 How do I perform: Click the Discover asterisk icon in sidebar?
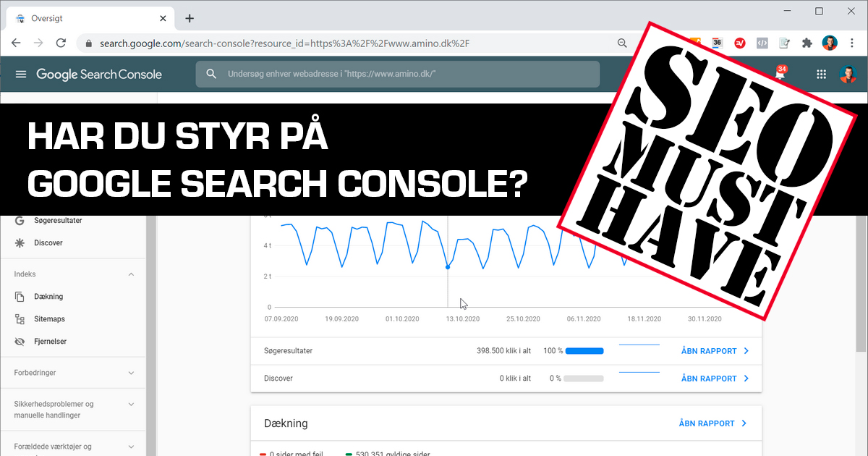pos(20,242)
